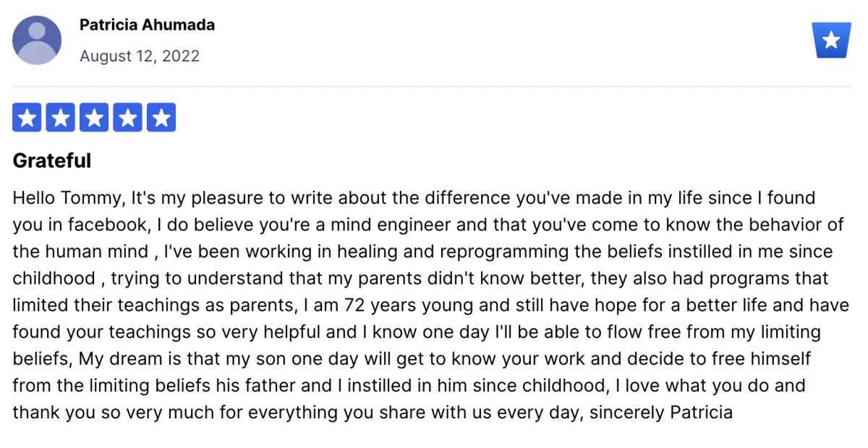The image size is (868, 448).
Task: Select the second rating star
Action: pos(61,118)
